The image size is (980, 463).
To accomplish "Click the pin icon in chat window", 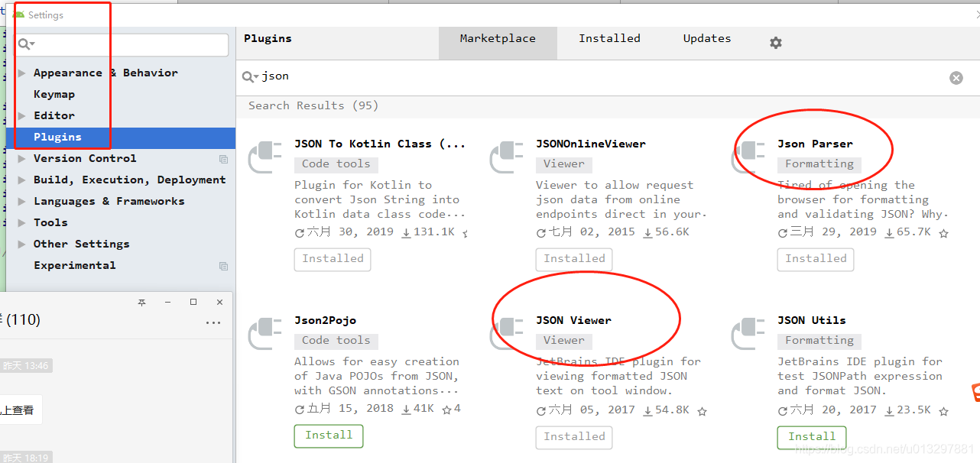I will tap(141, 303).
